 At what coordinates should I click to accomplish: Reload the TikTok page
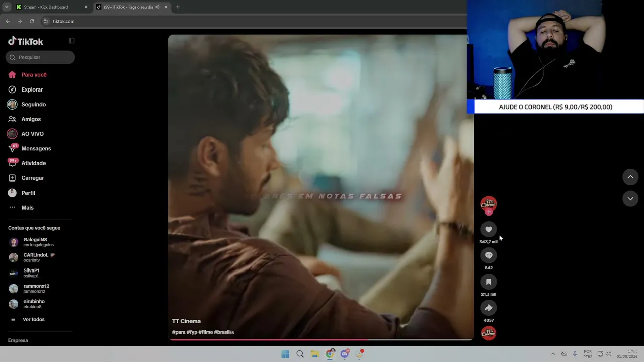click(x=32, y=21)
